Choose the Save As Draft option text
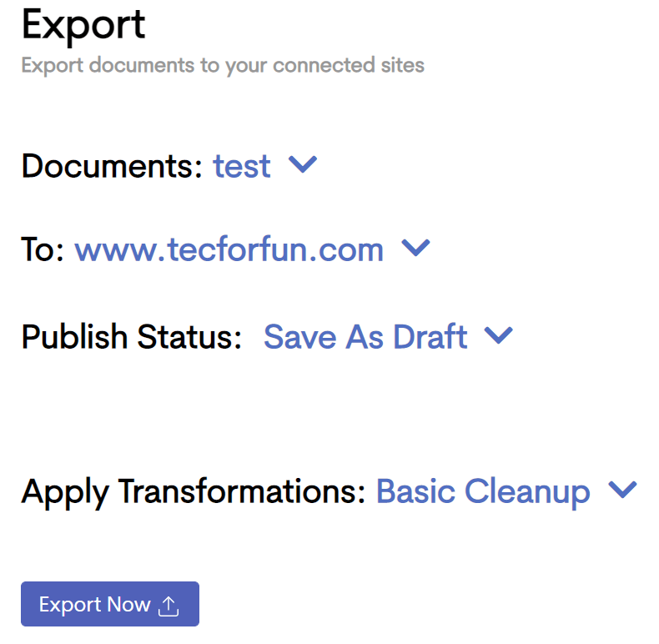 coord(365,337)
